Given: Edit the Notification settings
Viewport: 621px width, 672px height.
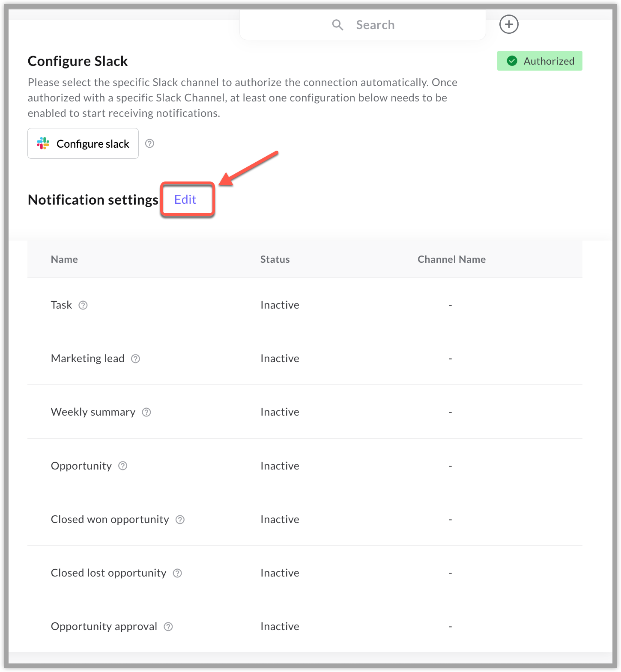Looking at the screenshot, I should [x=185, y=199].
